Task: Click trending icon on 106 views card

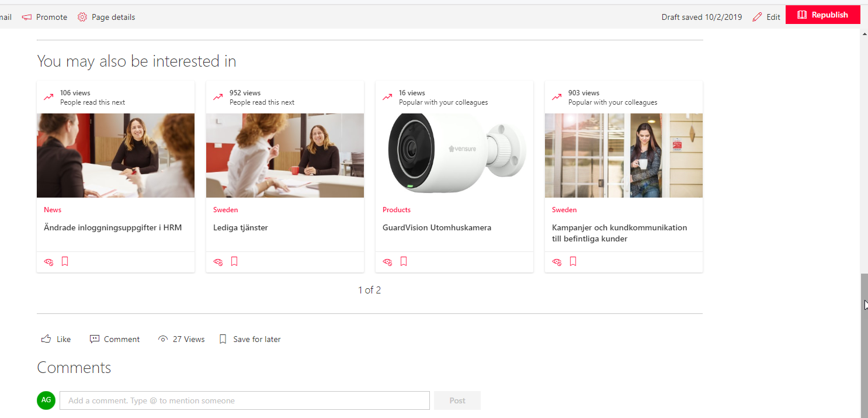Action: pos(48,97)
